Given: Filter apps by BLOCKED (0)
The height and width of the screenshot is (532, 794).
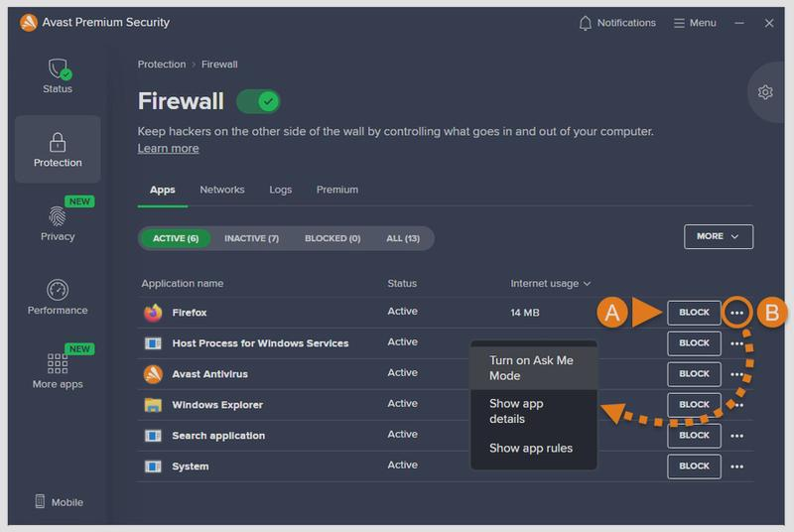Looking at the screenshot, I should pyautogui.click(x=332, y=238).
